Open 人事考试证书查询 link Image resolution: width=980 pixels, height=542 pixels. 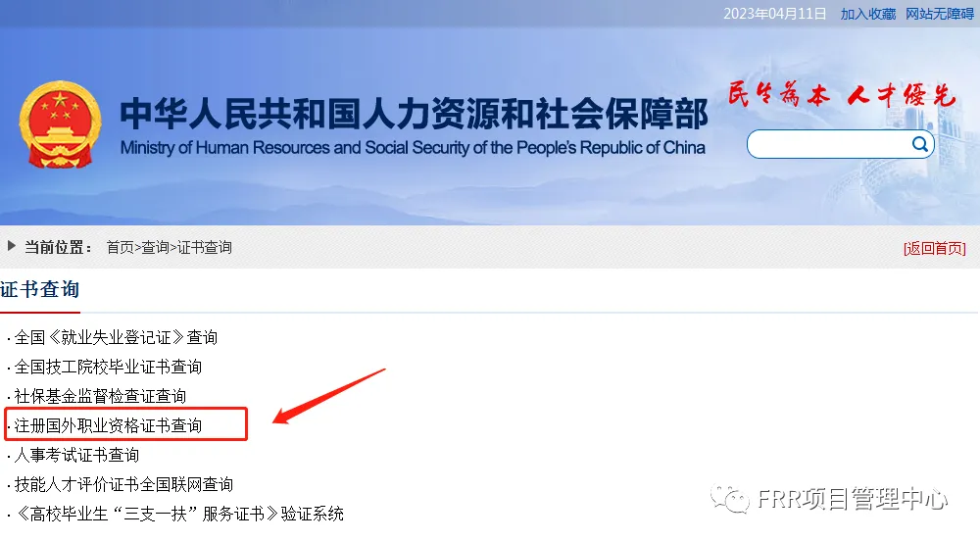tap(76, 455)
